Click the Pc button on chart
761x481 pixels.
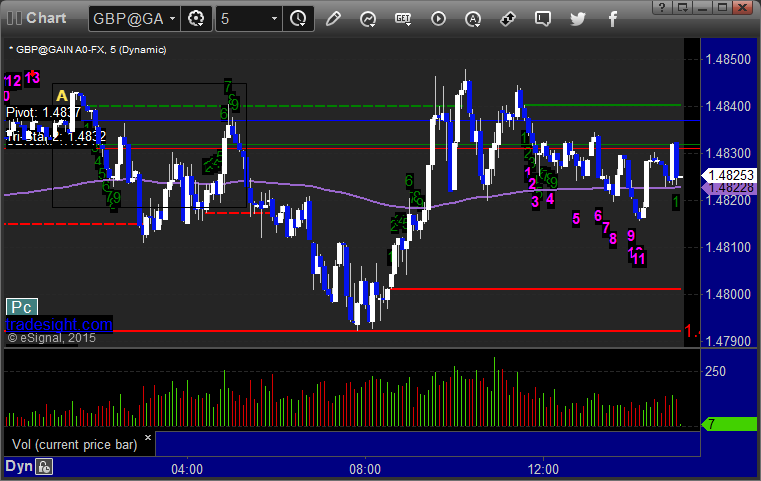pyautogui.click(x=22, y=307)
